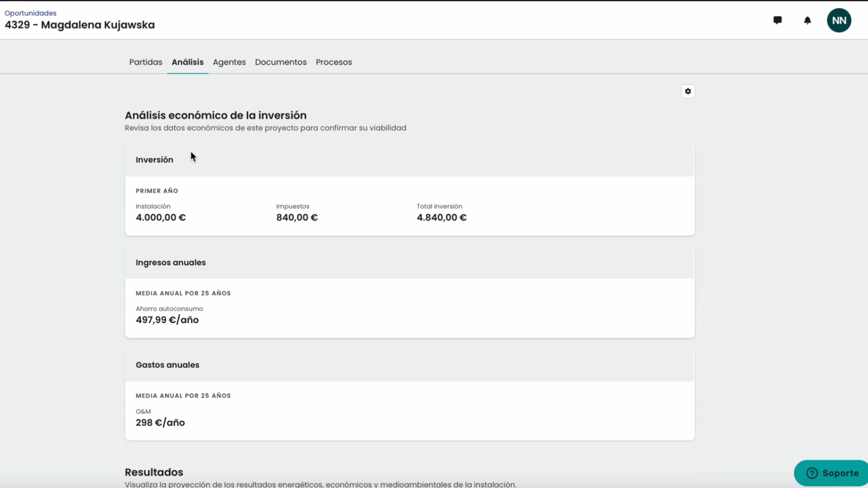Click the O&M value 298 €/año
This screenshot has width=868, height=488.
160,422
